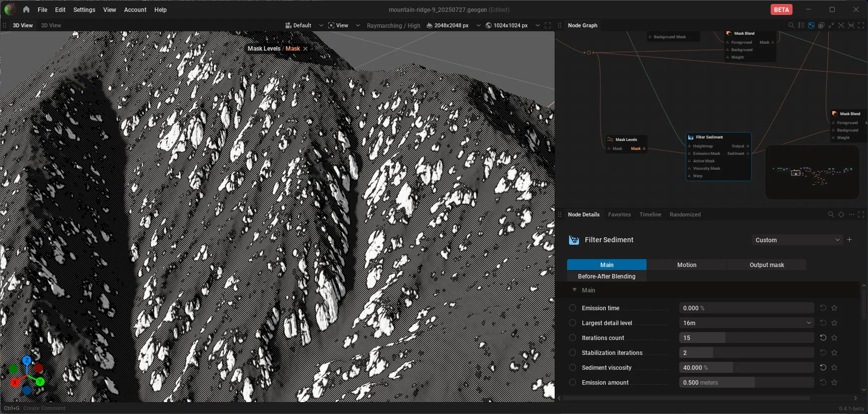Reset the Sediment viscosity value

(823, 367)
